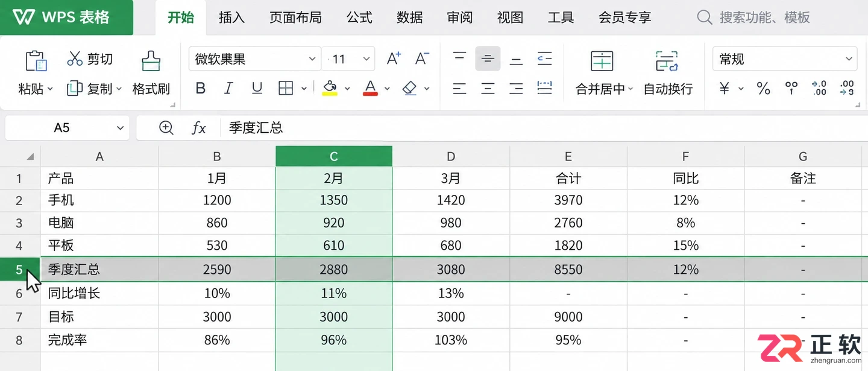Expand the Merge and Center dropdown arrow
The image size is (868, 371).
[x=631, y=89]
